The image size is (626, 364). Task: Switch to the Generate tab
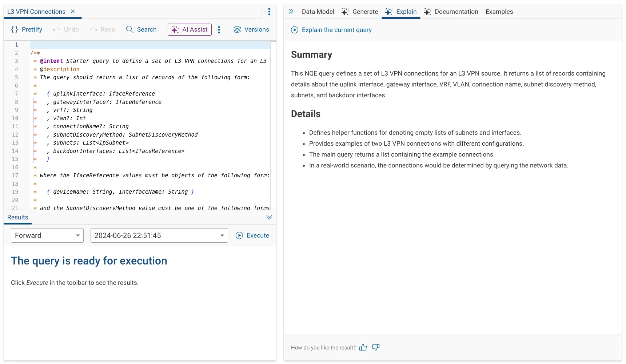(360, 12)
